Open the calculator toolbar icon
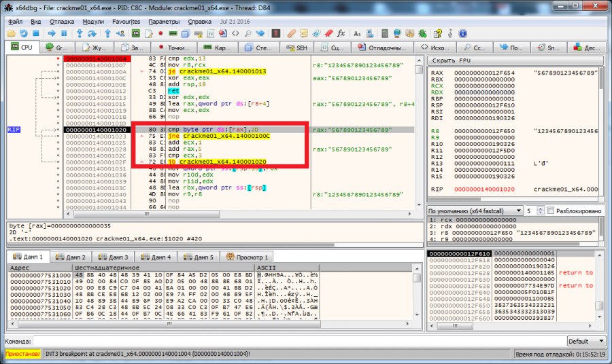The image size is (612, 364). 385,33
